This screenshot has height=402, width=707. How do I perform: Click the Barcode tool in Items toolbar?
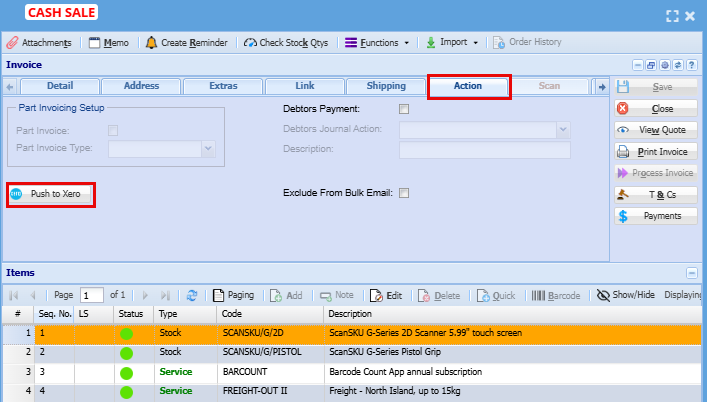556,296
